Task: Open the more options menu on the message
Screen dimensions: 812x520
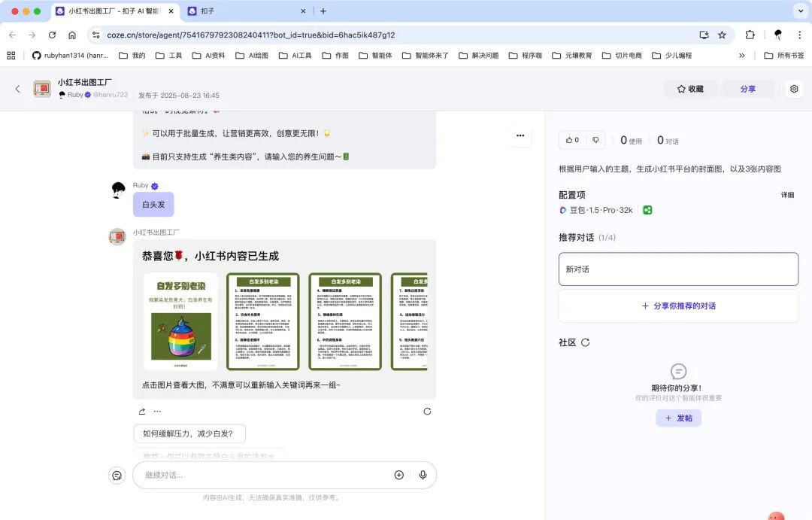Action: [520, 136]
